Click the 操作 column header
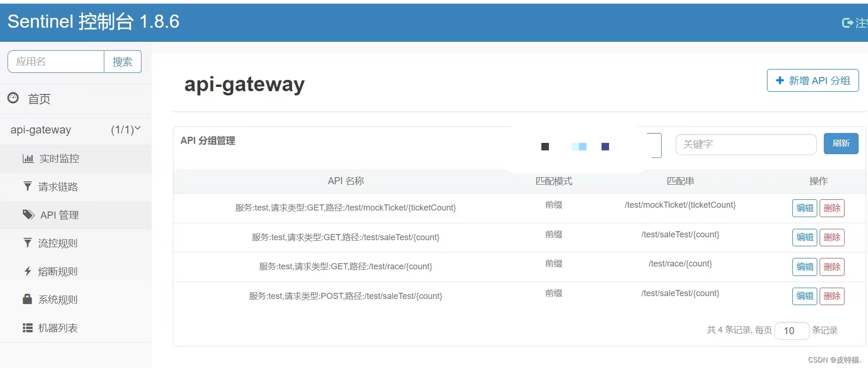 [818, 181]
